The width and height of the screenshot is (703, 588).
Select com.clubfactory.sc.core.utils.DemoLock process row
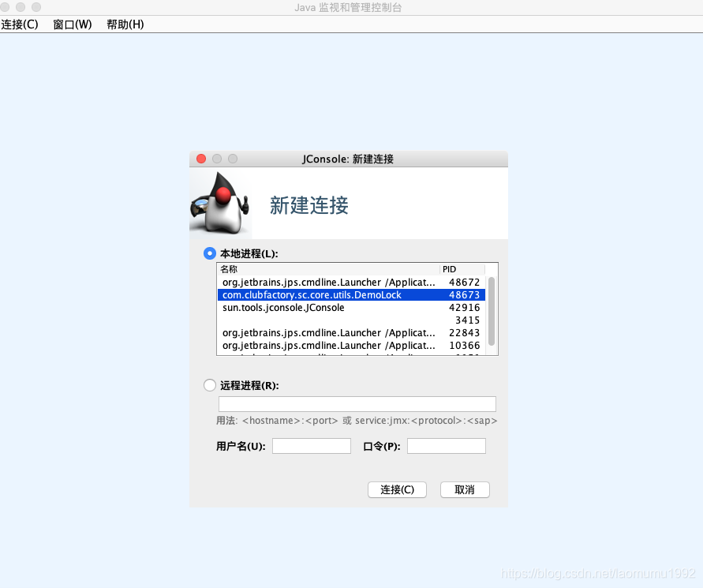[x=351, y=294]
